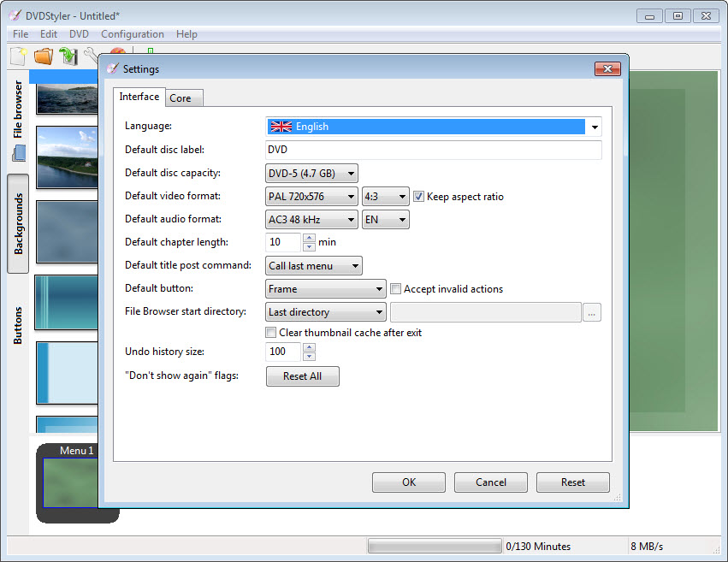This screenshot has height=562, width=728.
Task: Click the Open project folder icon
Action: (x=44, y=56)
